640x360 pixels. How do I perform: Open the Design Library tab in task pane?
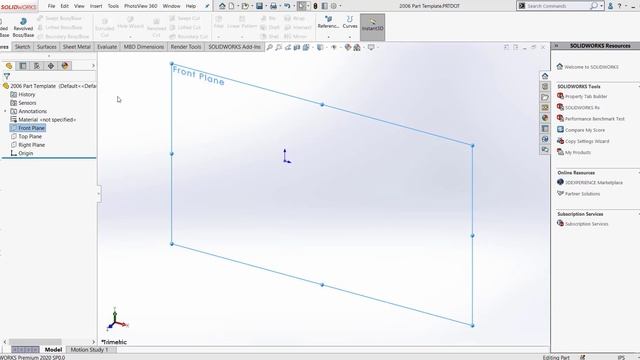point(545,87)
